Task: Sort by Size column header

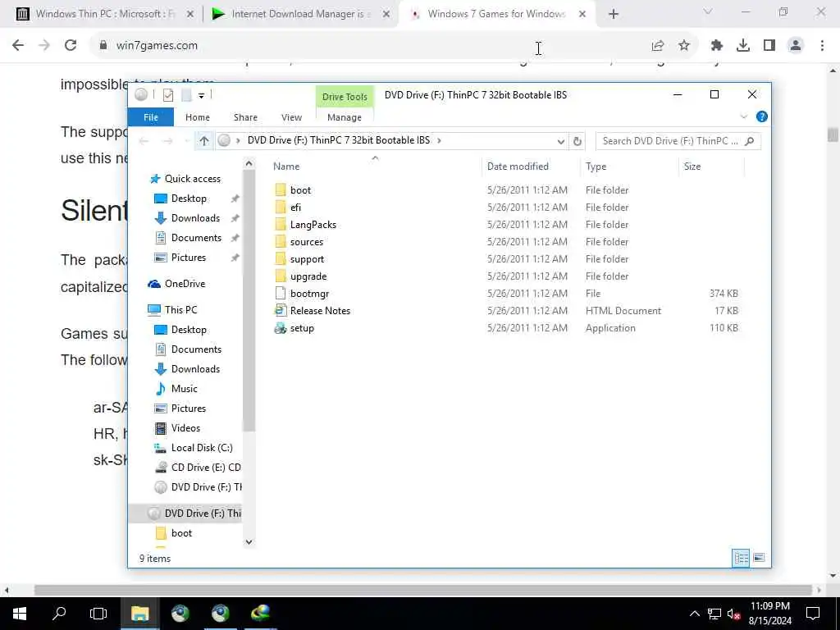Action: tap(692, 167)
